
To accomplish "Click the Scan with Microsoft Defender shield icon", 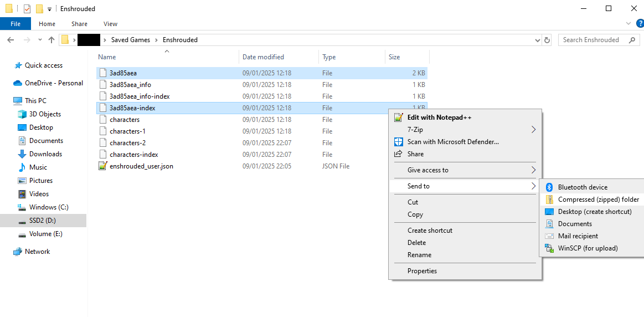I will click(x=398, y=142).
